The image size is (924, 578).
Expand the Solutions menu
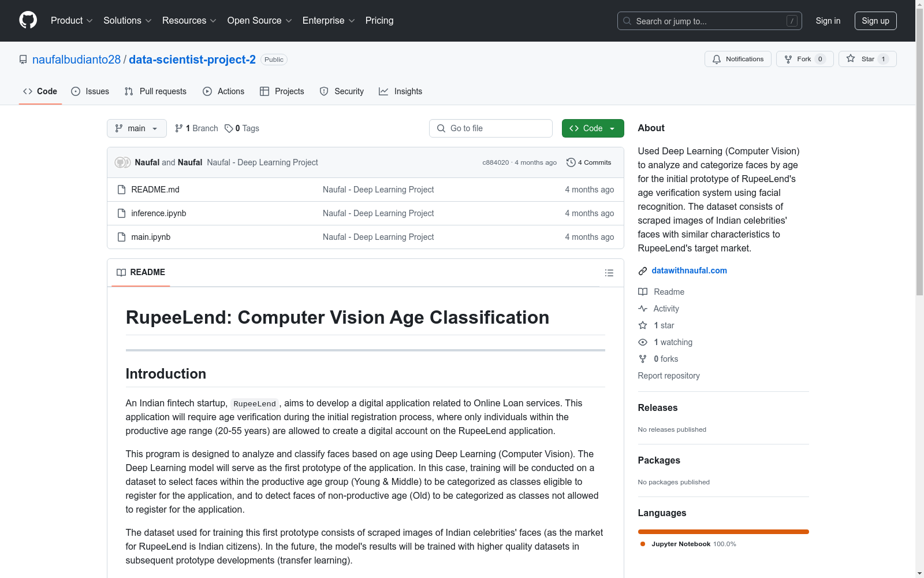click(x=128, y=21)
